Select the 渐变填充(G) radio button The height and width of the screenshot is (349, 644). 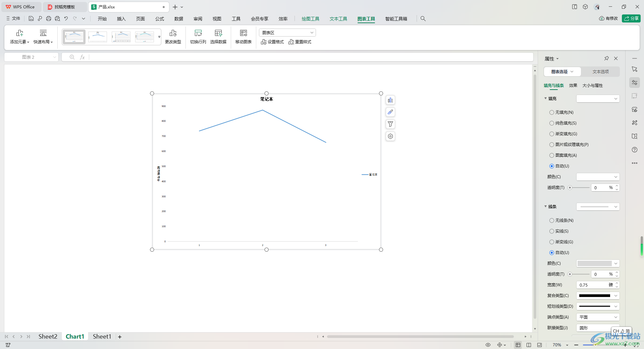coord(552,134)
